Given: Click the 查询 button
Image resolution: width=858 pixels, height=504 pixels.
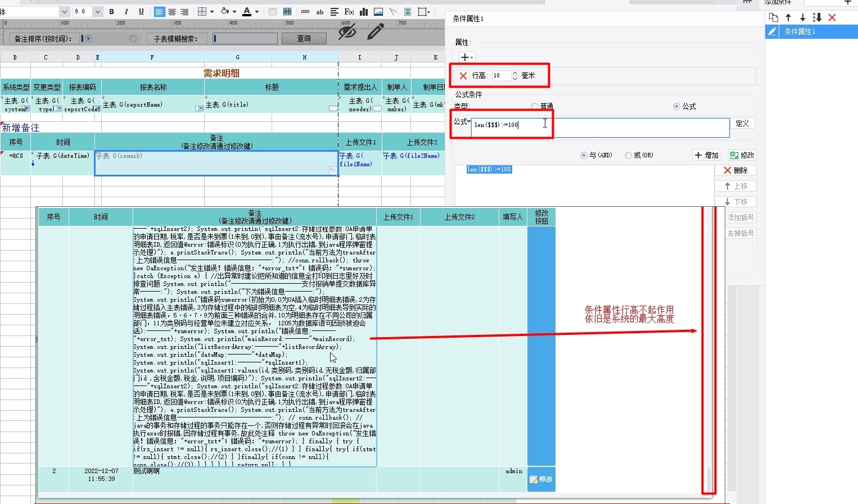Looking at the screenshot, I should click(x=304, y=38).
